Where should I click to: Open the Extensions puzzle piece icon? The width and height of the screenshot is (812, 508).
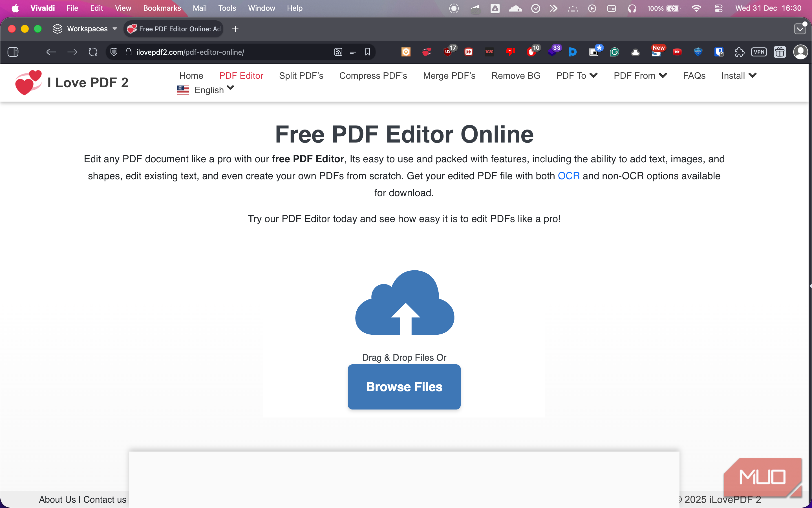(739, 52)
